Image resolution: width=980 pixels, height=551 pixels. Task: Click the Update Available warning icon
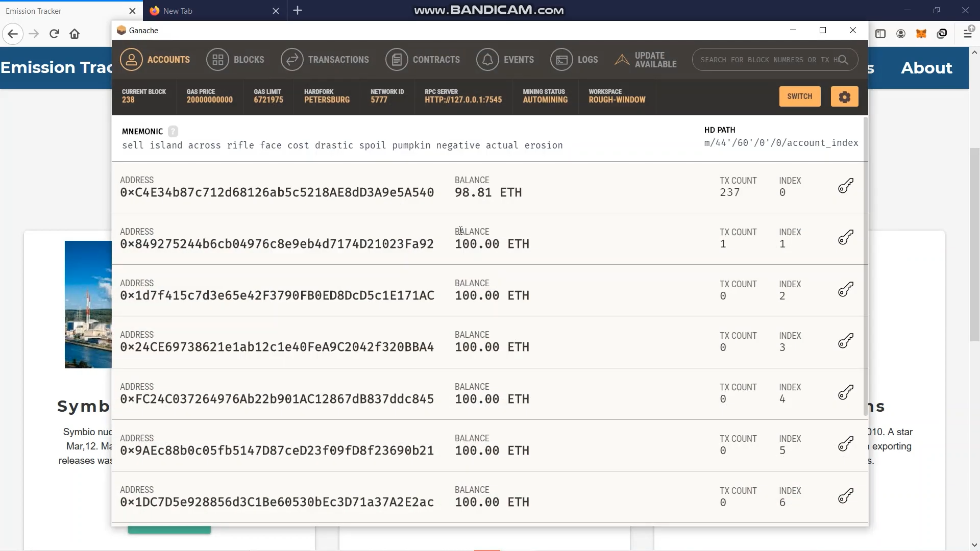pyautogui.click(x=622, y=60)
